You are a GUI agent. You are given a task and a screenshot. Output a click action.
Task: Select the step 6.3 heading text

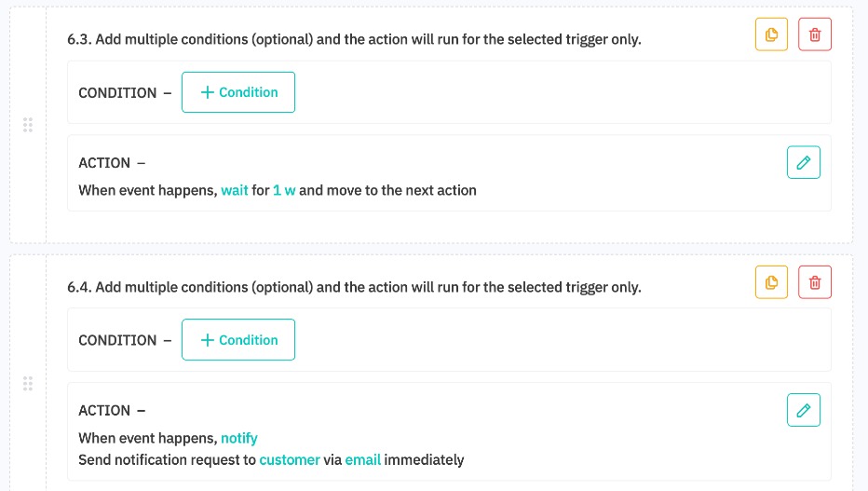click(x=354, y=40)
